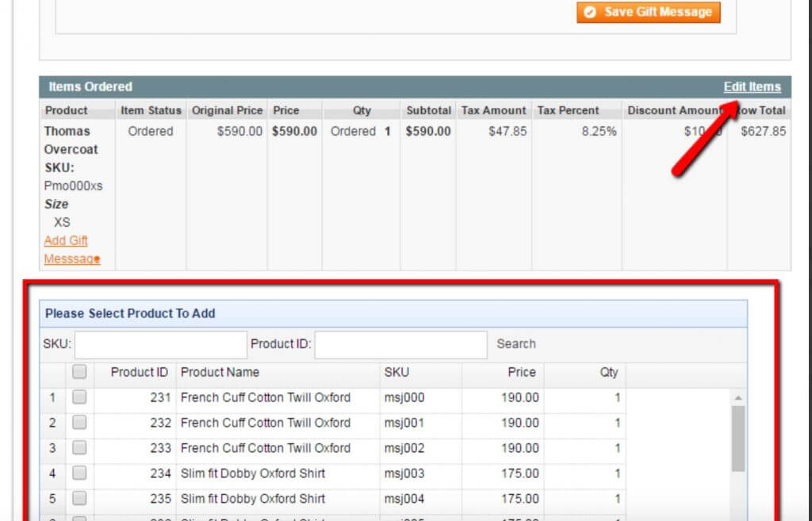812x521 pixels.
Task: Click the 190.00 price for msj001
Action: coord(520,423)
